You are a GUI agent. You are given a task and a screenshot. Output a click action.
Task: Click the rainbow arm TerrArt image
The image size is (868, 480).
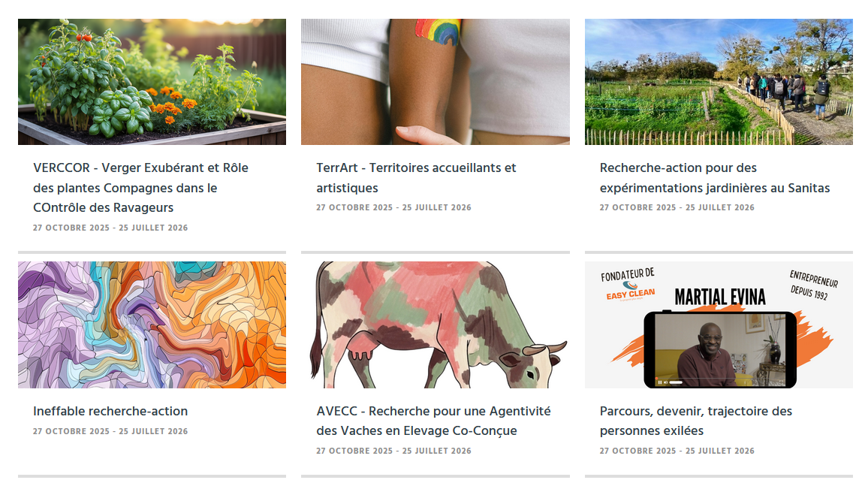tap(435, 82)
